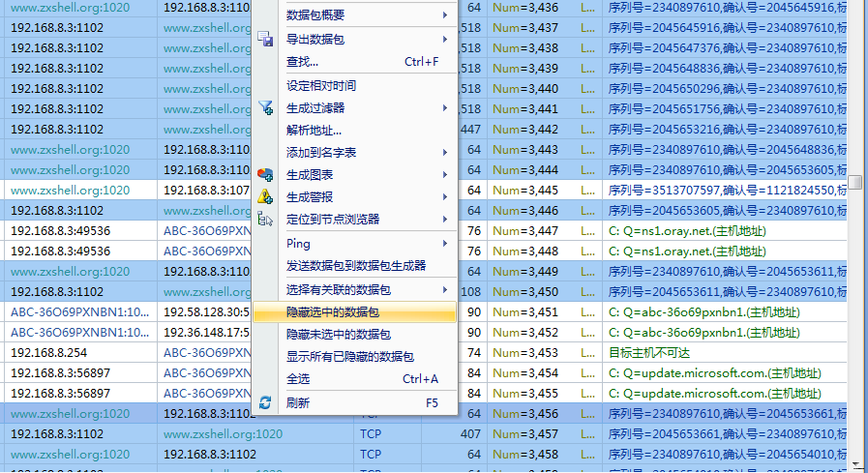The width and height of the screenshot is (868, 473).
Task: Click the generate alarm warning icon
Action: tap(266, 197)
